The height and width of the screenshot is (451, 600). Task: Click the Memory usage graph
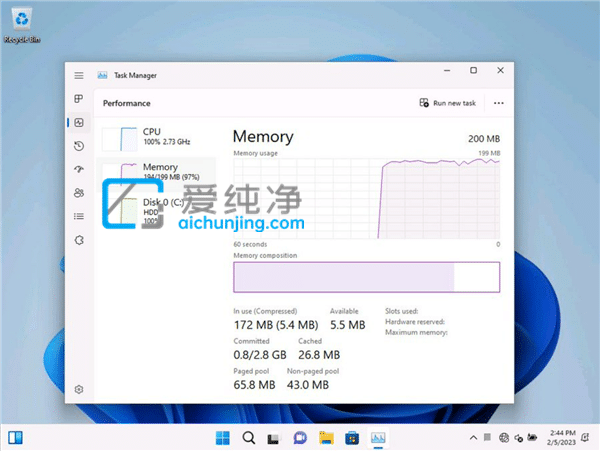[367, 199]
